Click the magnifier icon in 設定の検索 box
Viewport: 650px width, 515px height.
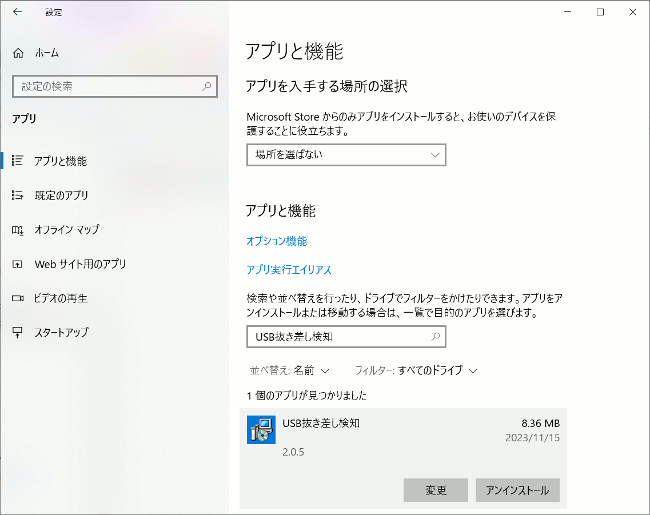tap(207, 86)
